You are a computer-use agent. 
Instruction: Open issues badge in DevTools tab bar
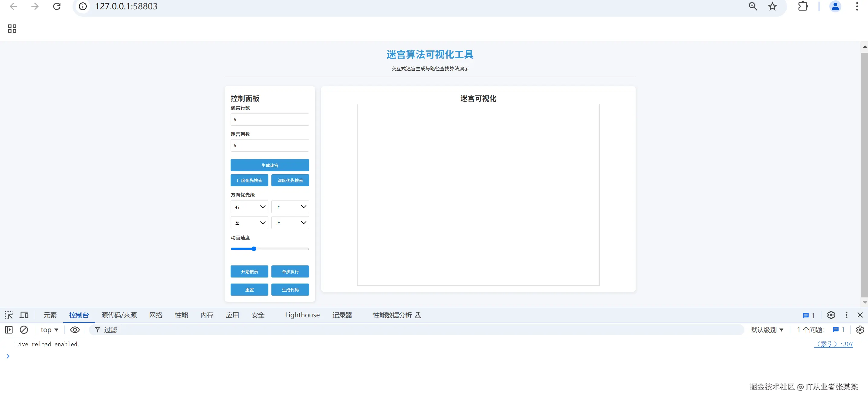809,316
